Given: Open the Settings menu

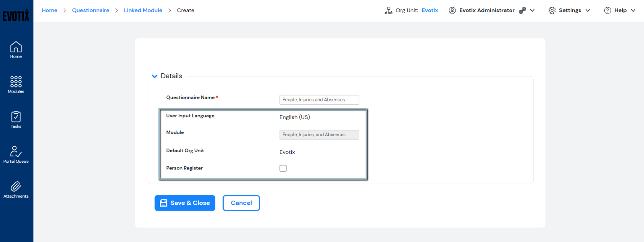Looking at the screenshot, I should click(x=569, y=10).
